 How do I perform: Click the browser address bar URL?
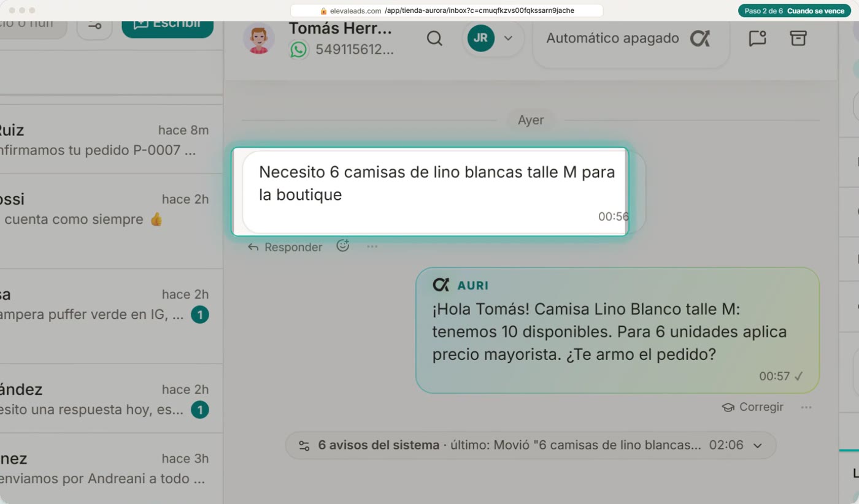(x=447, y=10)
